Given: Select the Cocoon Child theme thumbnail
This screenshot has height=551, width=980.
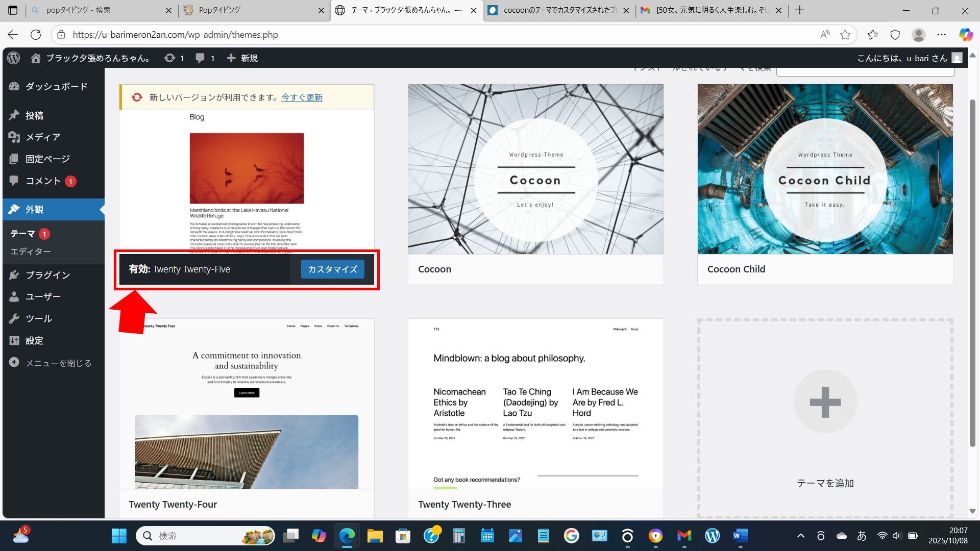Looking at the screenshot, I should pyautogui.click(x=825, y=169).
